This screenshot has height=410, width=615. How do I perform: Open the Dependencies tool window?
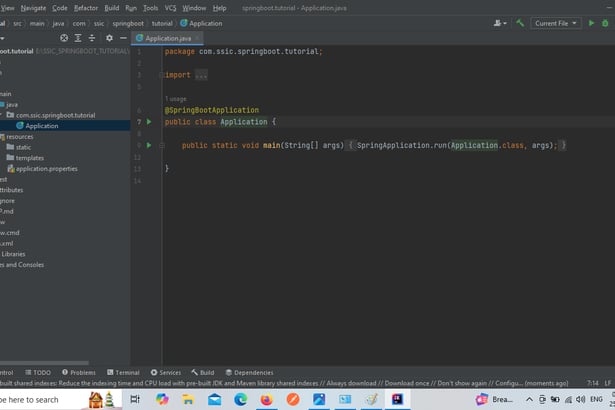[249, 372]
